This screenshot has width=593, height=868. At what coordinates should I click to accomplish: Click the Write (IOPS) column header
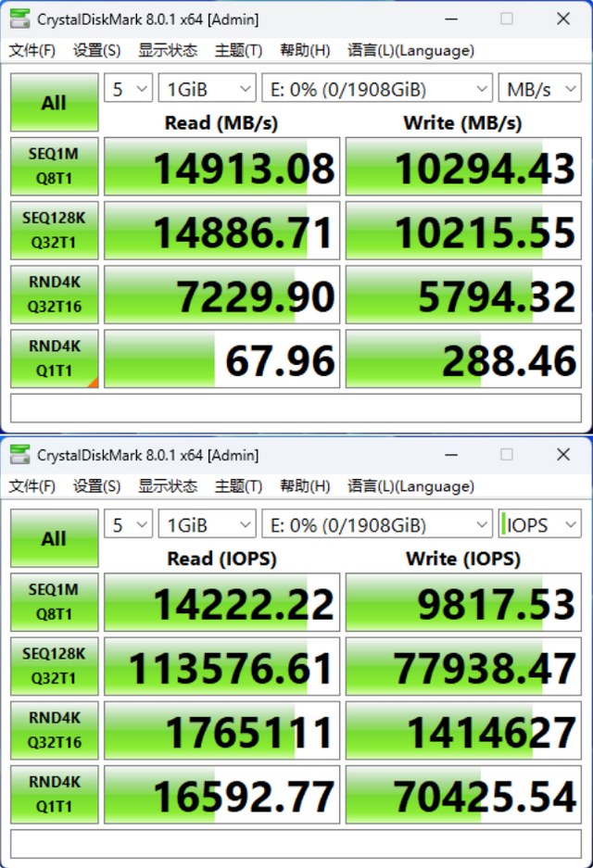463,558
